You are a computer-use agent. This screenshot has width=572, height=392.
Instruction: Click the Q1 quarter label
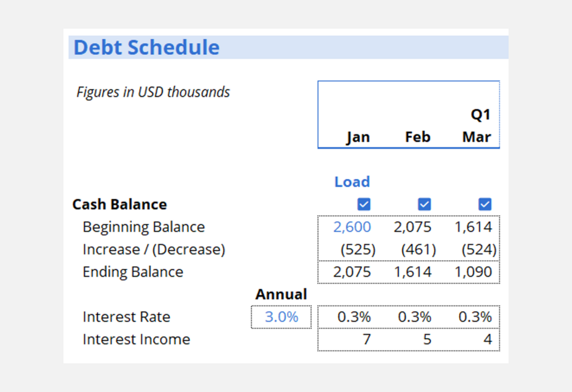[480, 115]
